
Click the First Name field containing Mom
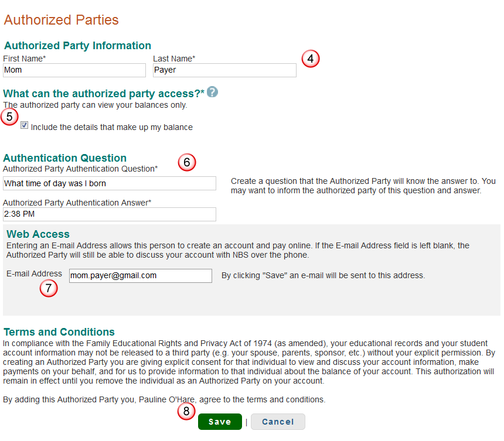point(74,70)
